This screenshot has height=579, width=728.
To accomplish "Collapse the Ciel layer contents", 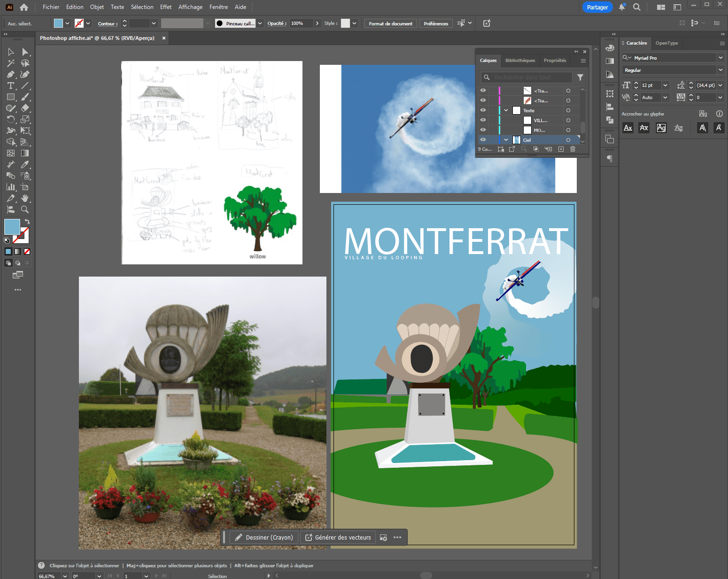I will point(506,139).
